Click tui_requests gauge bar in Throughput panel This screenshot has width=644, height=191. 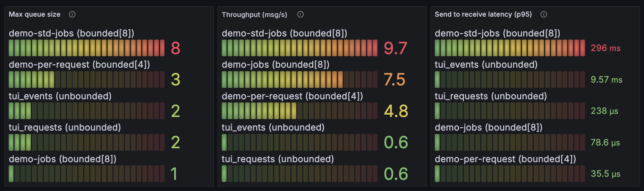pyautogui.click(x=299, y=174)
